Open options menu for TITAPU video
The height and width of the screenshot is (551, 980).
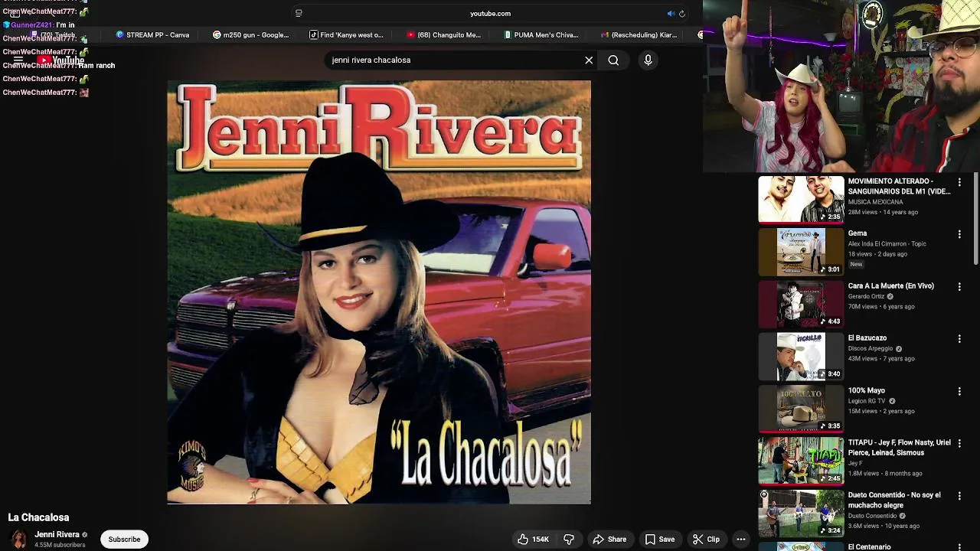pyautogui.click(x=959, y=443)
